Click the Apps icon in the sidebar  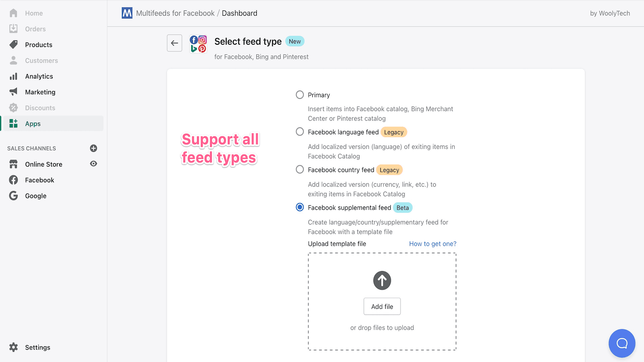point(13,123)
